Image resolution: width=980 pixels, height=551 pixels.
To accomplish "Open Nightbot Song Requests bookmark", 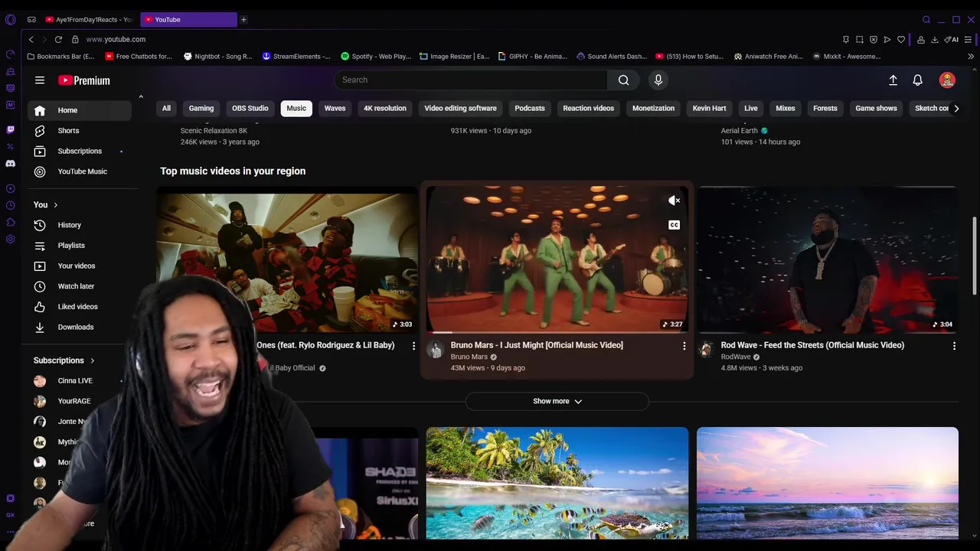I will point(217,56).
